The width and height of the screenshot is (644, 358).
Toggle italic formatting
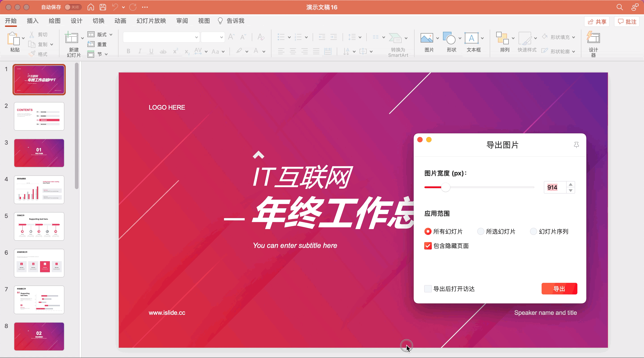point(140,51)
